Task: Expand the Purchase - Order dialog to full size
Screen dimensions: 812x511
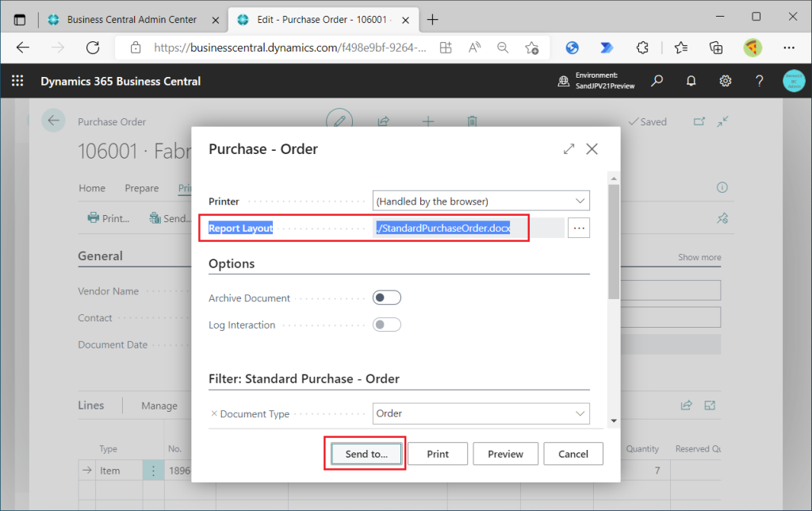Action: pos(569,149)
